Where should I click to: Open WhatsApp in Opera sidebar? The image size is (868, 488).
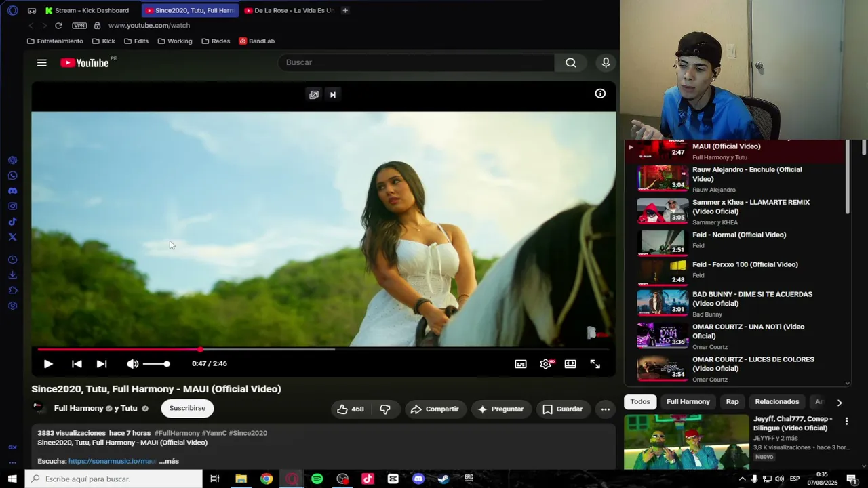click(x=12, y=176)
